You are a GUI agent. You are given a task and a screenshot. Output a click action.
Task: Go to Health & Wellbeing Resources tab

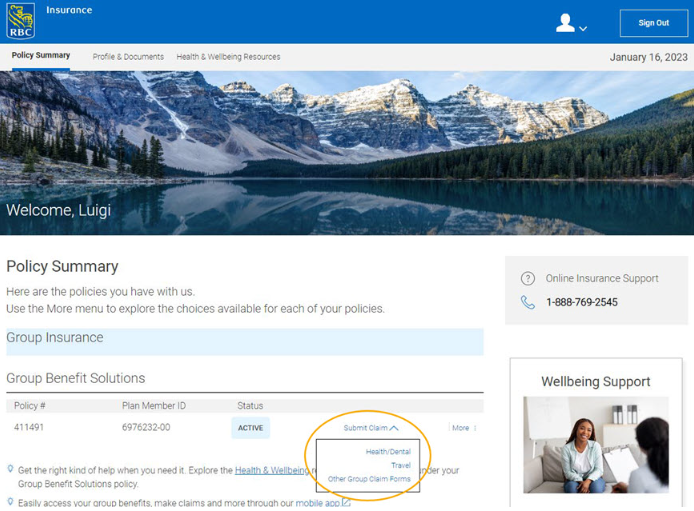[228, 57]
